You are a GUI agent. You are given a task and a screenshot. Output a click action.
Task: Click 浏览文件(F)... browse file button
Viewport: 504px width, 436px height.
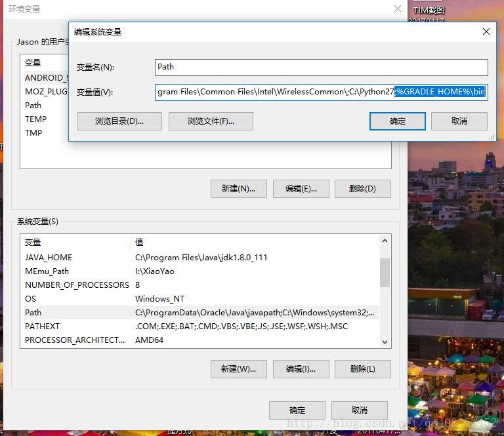211,121
